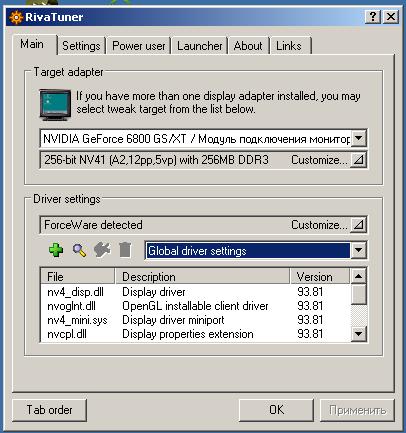
Task: Switch to the Power user tab
Action: coord(139,46)
